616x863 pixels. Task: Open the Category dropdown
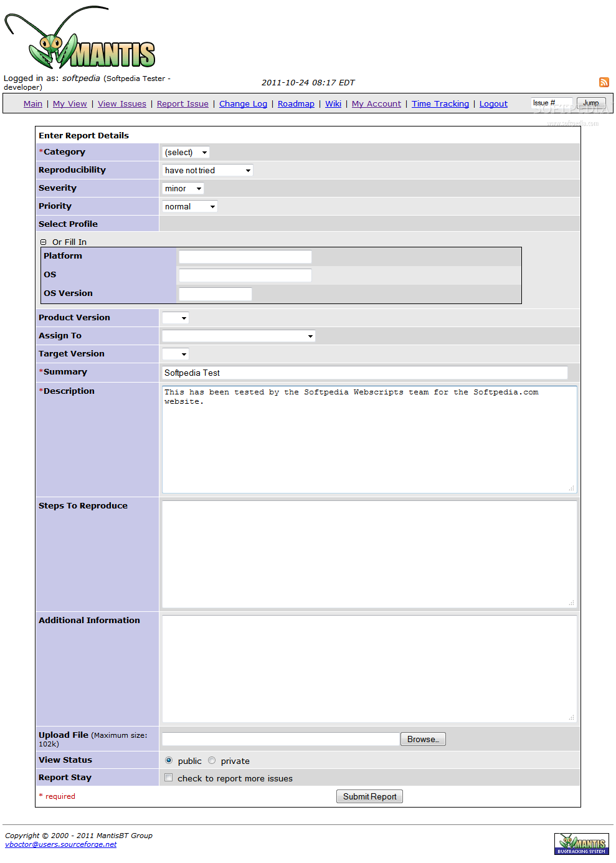pos(186,152)
